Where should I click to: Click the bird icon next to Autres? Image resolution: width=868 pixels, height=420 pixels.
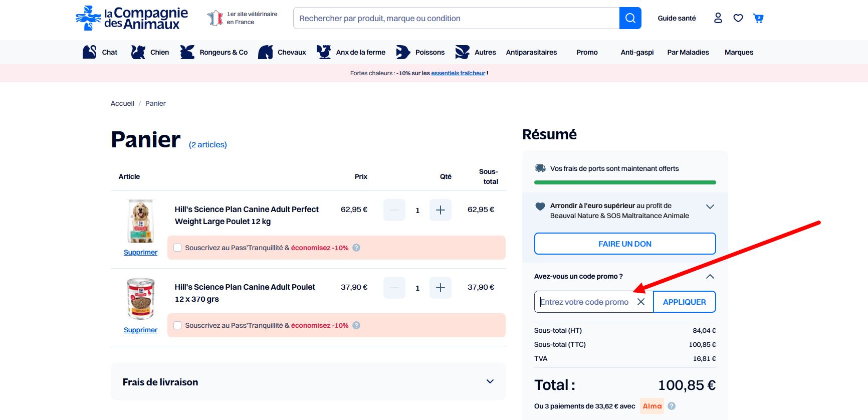tap(463, 52)
